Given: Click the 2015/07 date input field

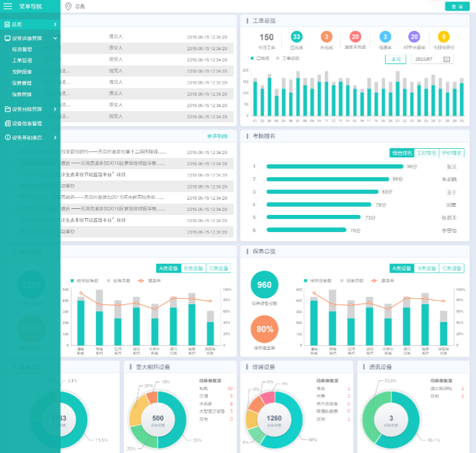Looking at the screenshot, I should point(426,60).
